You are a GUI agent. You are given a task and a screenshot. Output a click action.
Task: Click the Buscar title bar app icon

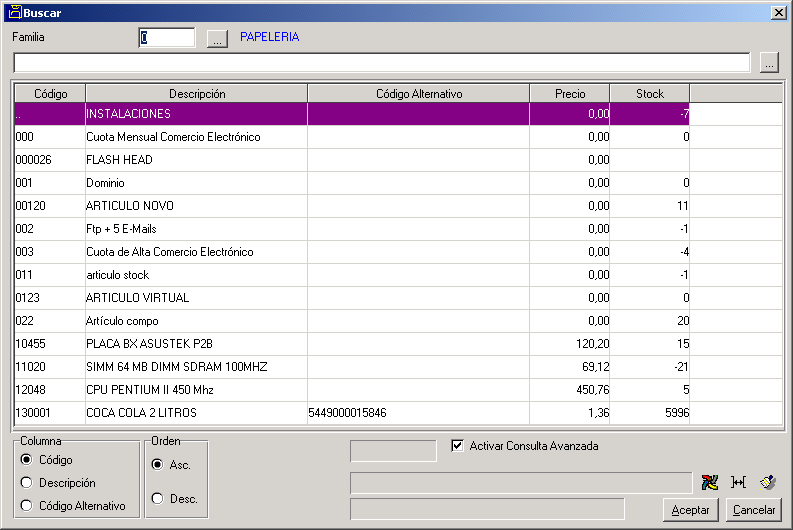point(15,12)
